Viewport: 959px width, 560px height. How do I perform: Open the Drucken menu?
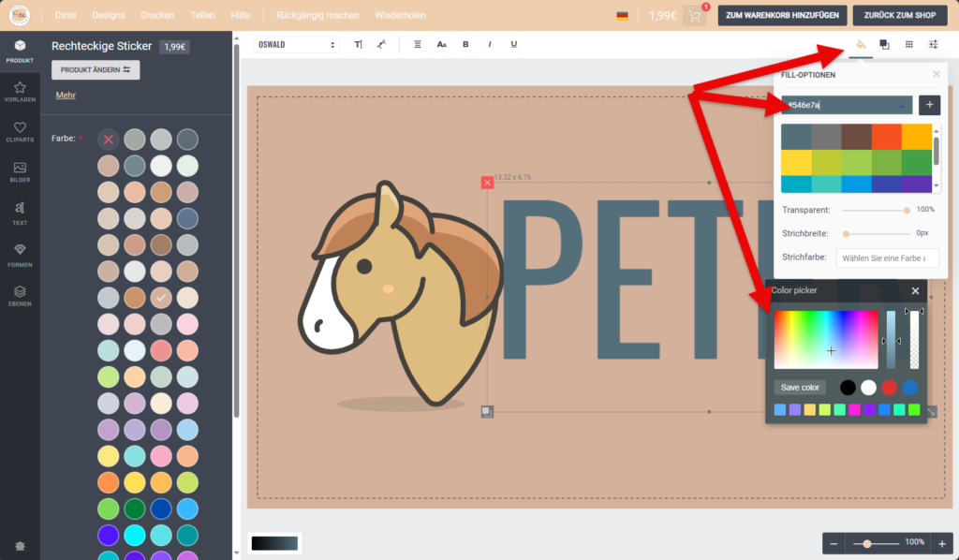pos(157,16)
